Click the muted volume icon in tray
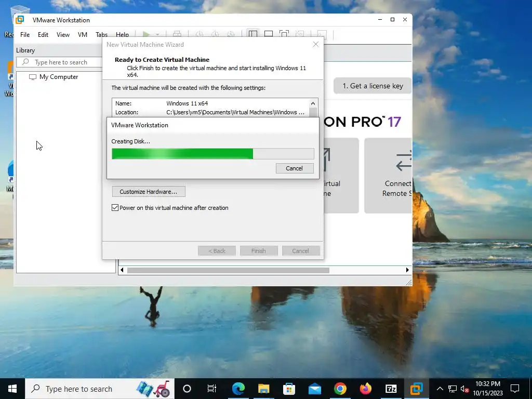The height and width of the screenshot is (399, 532). tap(464, 389)
